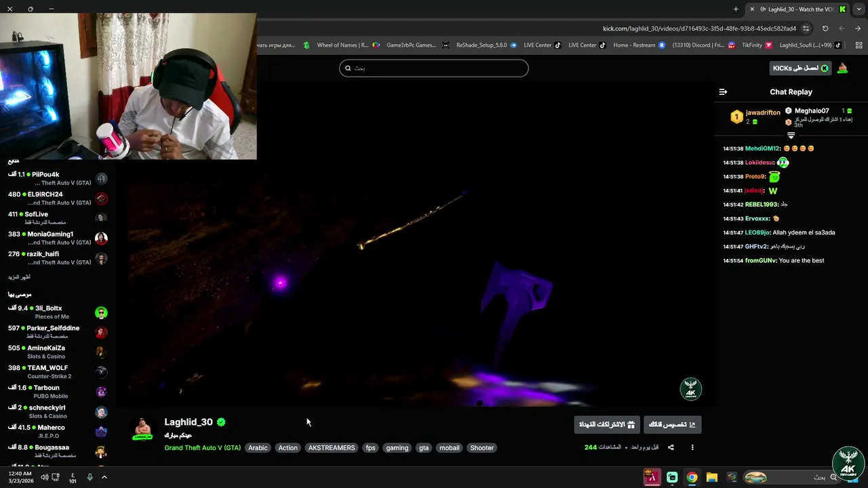Viewport: 868px width, 488px height.
Task: Open TEAM_WOLF channel avatar in sidebar
Action: pos(101,372)
